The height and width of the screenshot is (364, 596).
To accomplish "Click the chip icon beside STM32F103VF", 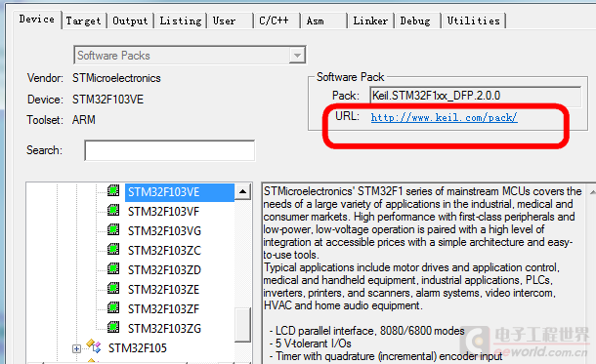I will (113, 210).
